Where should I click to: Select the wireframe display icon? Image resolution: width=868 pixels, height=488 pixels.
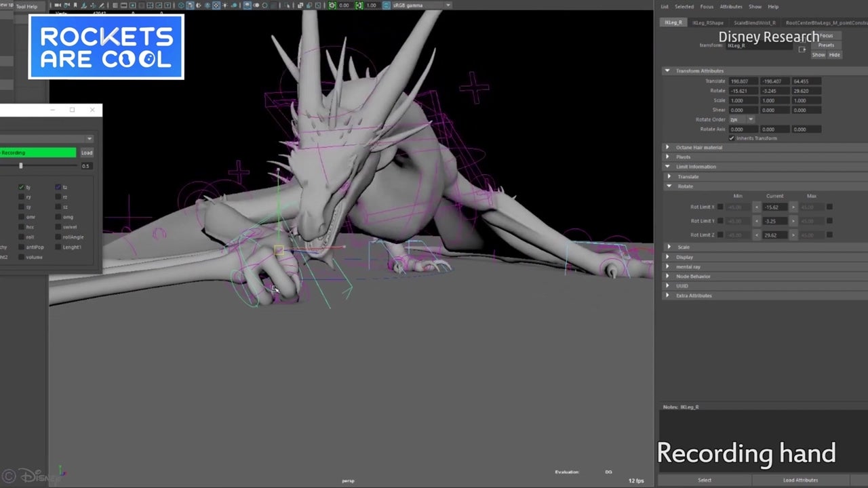coord(181,5)
